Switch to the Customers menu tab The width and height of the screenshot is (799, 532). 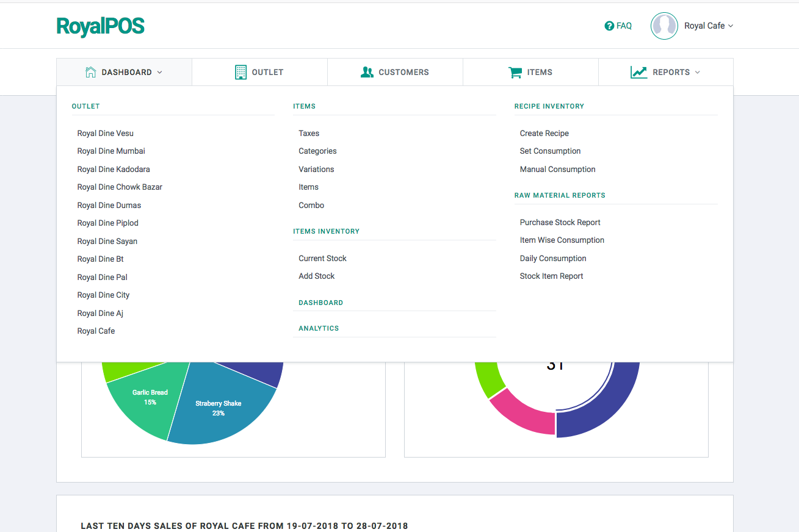click(x=395, y=71)
